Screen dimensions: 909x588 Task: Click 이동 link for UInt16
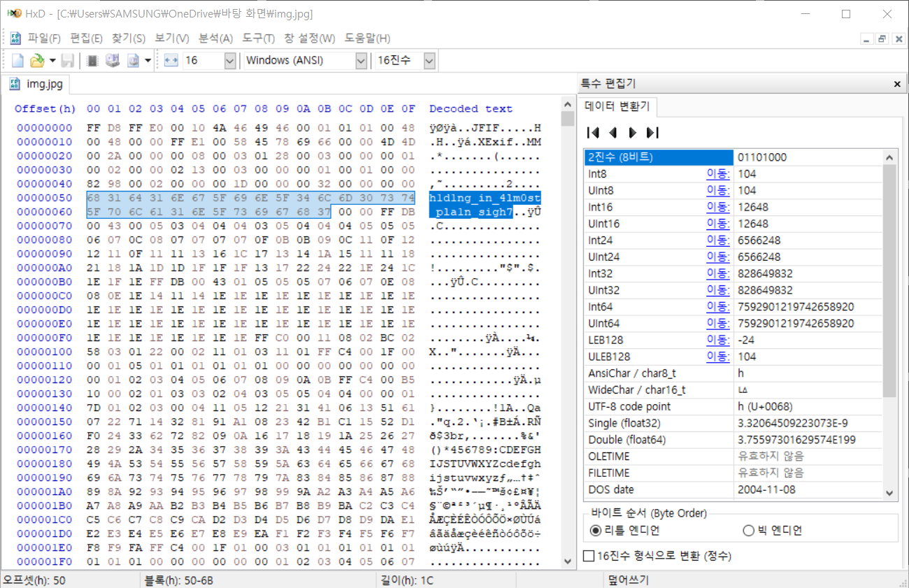[717, 224]
